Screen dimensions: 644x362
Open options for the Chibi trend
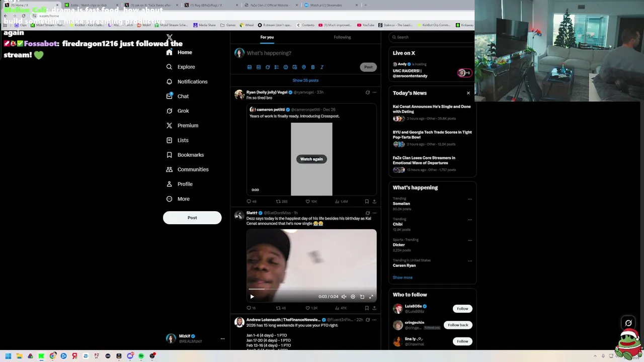(x=470, y=220)
